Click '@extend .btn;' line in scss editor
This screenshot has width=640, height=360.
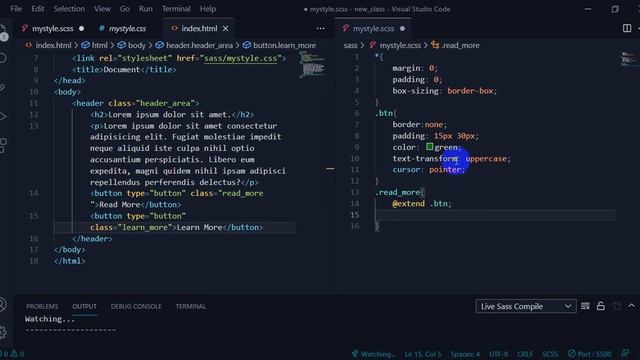[x=422, y=203]
